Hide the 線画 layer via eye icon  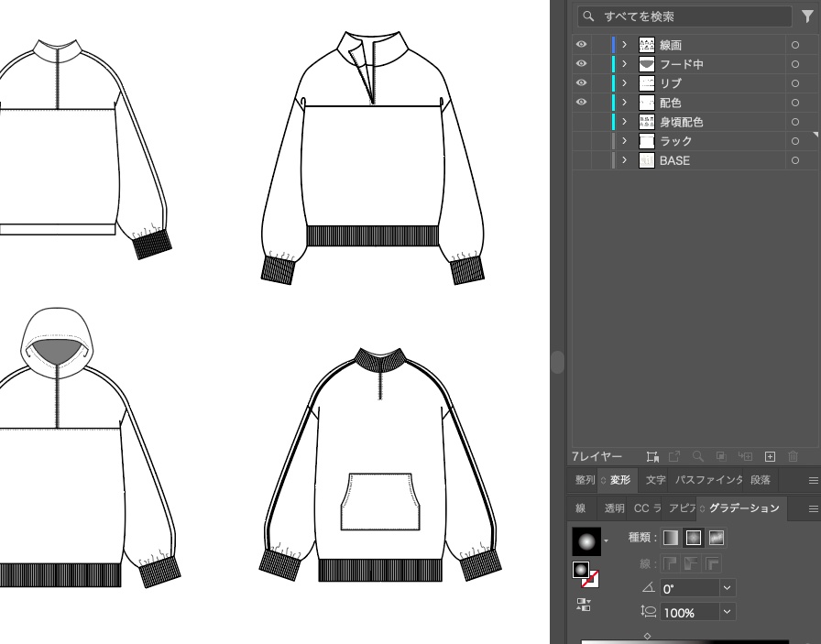pos(581,45)
